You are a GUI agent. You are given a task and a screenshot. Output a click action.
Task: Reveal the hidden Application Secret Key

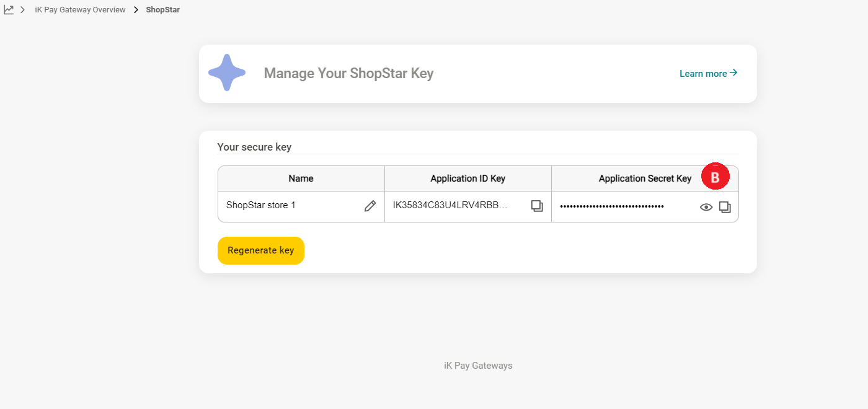(706, 207)
